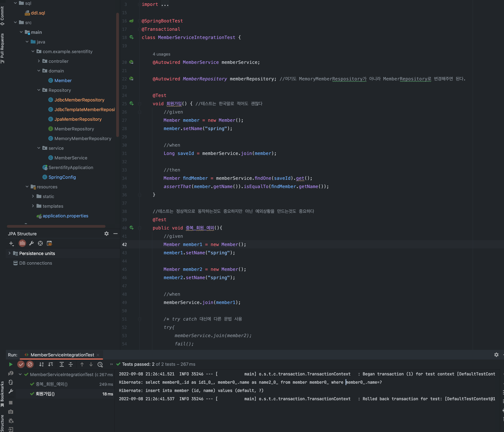
Task: Click the 4 usages hint
Action: (161, 54)
